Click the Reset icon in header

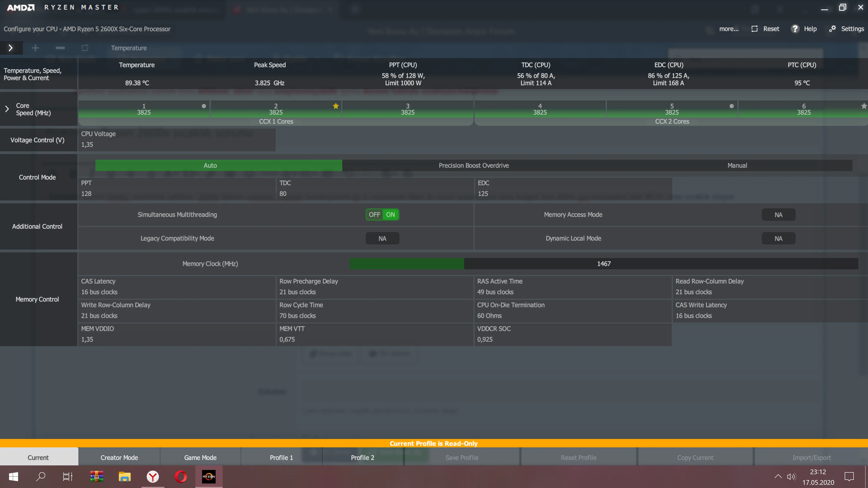coord(755,29)
